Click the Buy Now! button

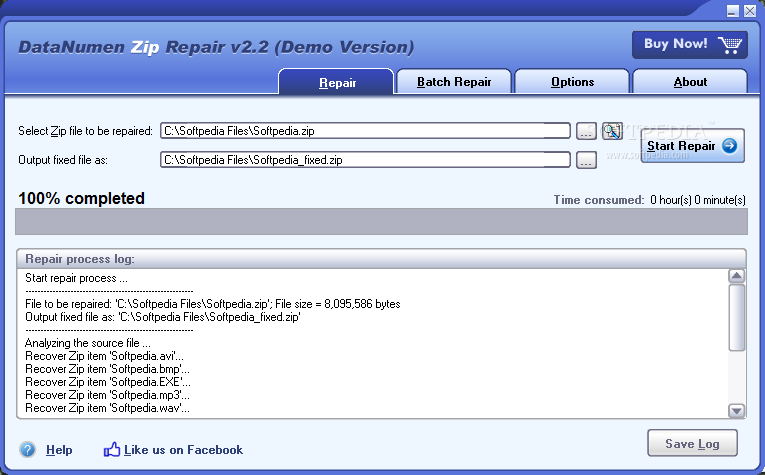pyautogui.click(x=690, y=45)
